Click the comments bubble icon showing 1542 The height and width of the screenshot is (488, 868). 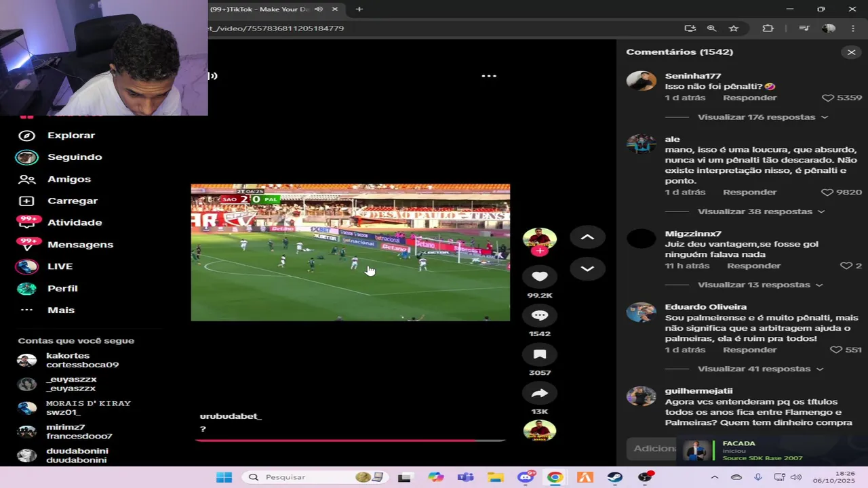point(540,315)
